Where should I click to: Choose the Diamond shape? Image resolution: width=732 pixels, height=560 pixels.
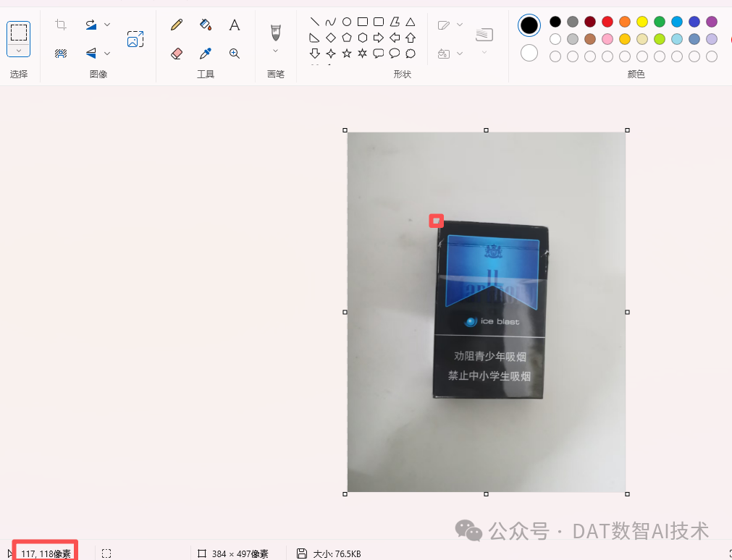click(x=330, y=38)
